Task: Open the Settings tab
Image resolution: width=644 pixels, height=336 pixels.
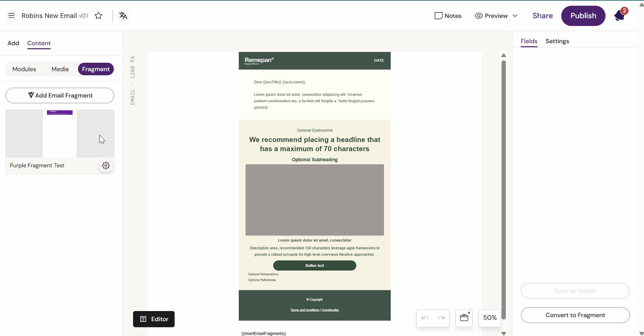Action: (557, 41)
